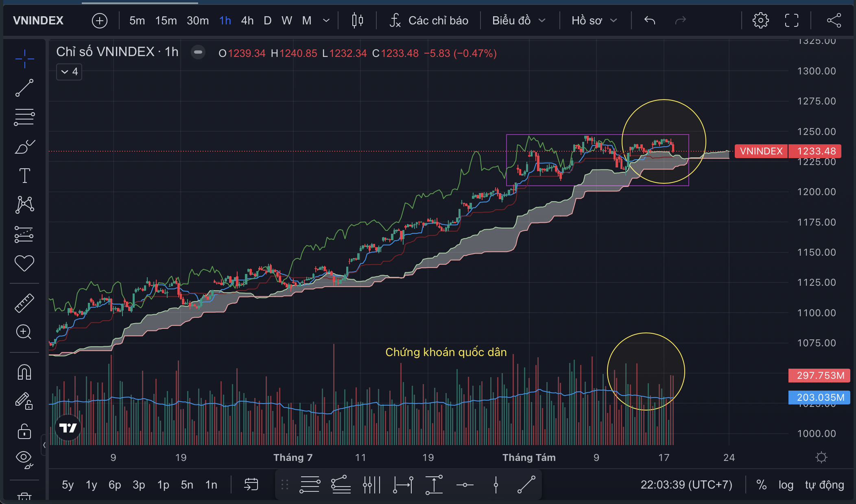Hide all drawings with eye icon
Screen dimensions: 856x504
click(x=24, y=459)
